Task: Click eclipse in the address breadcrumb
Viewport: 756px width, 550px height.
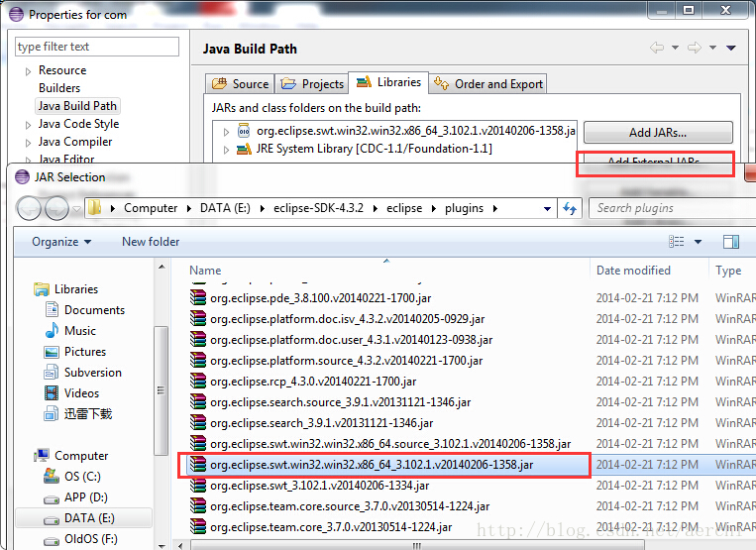Action: (404, 208)
